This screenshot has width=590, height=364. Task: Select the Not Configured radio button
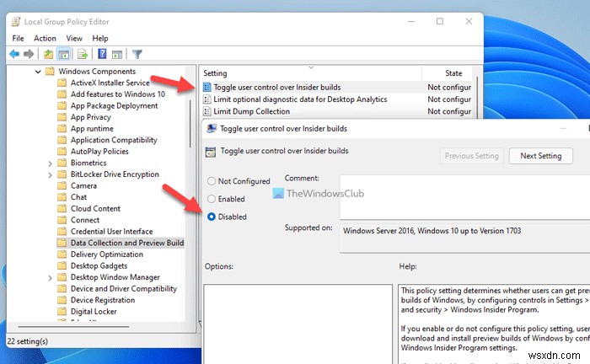(x=212, y=181)
